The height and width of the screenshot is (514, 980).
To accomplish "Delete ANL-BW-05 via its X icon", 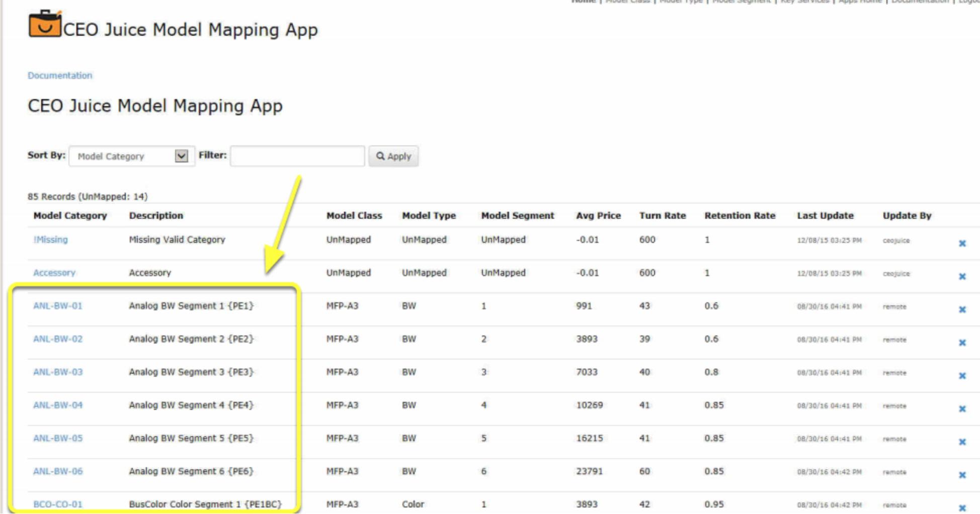I will click(962, 442).
